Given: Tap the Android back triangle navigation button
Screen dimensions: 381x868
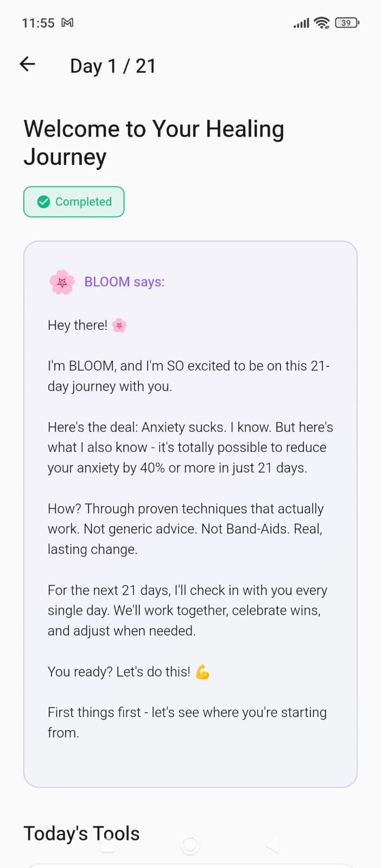Looking at the screenshot, I should [x=273, y=845].
